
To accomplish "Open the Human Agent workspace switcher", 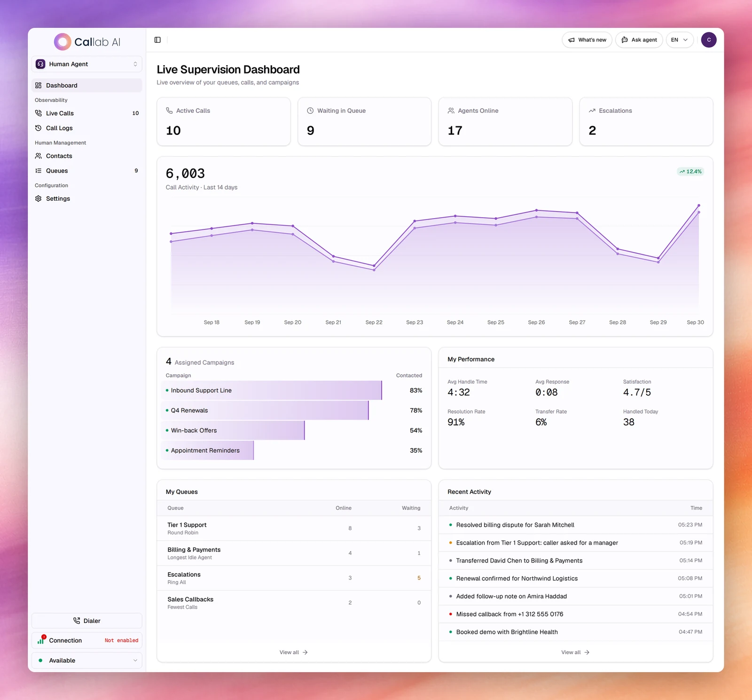I will tap(87, 64).
